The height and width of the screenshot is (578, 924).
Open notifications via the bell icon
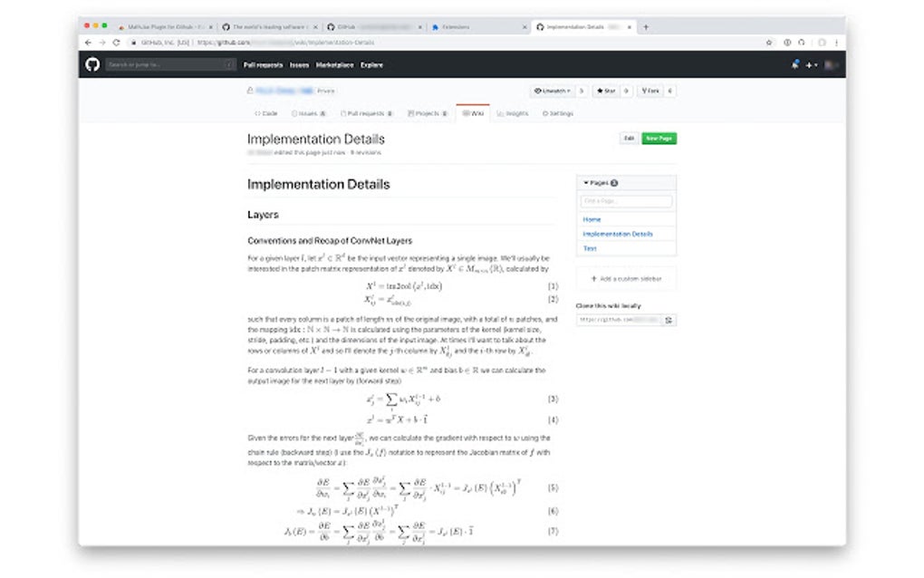click(794, 64)
